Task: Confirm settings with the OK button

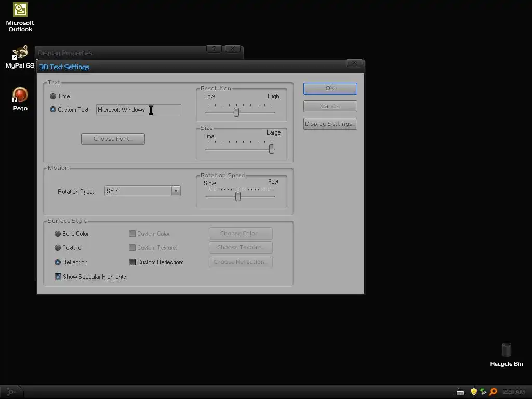Action: [330, 88]
